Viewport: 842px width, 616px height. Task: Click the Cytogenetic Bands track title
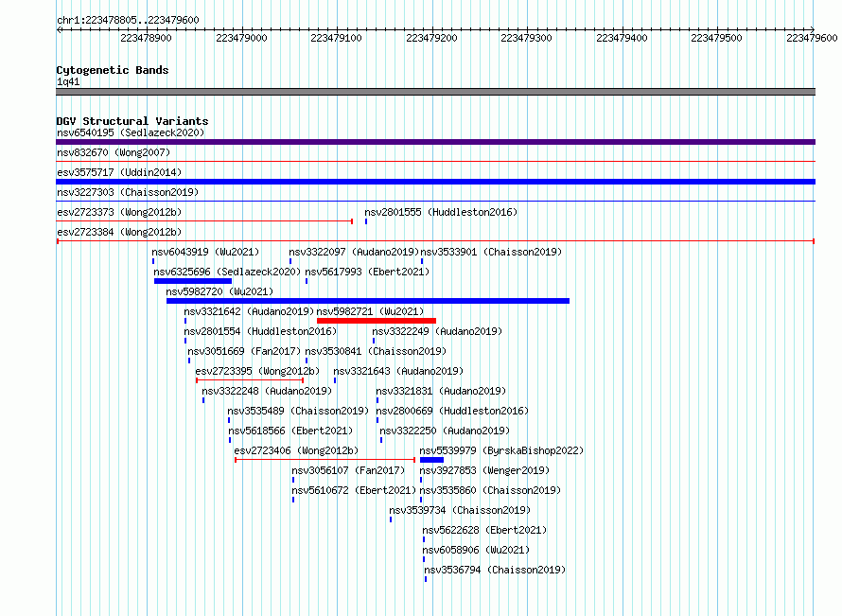pos(113,70)
